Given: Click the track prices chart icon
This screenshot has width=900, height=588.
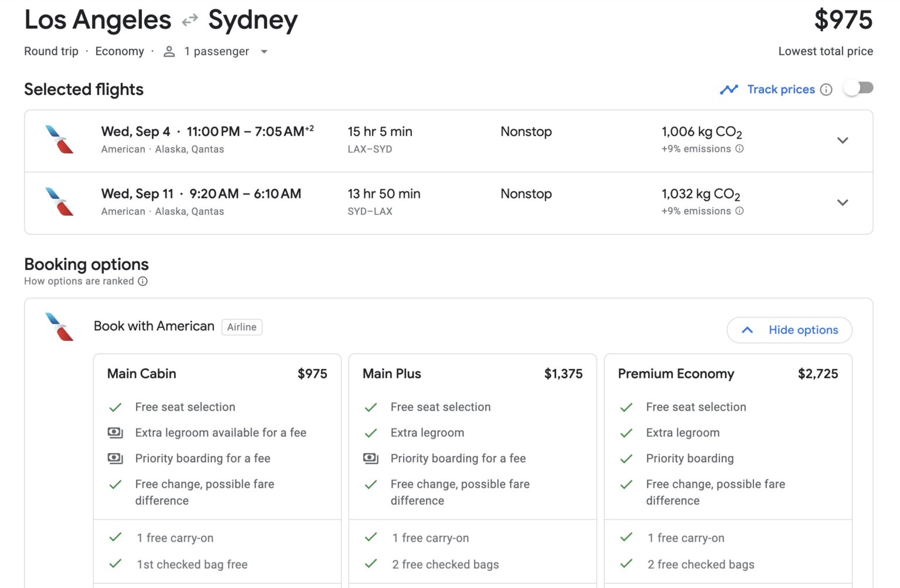Looking at the screenshot, I should coord(729,89).
